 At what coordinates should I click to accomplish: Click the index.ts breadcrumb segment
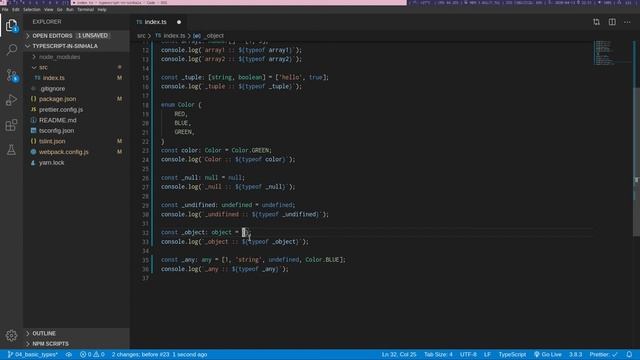(x=171, y=36)
